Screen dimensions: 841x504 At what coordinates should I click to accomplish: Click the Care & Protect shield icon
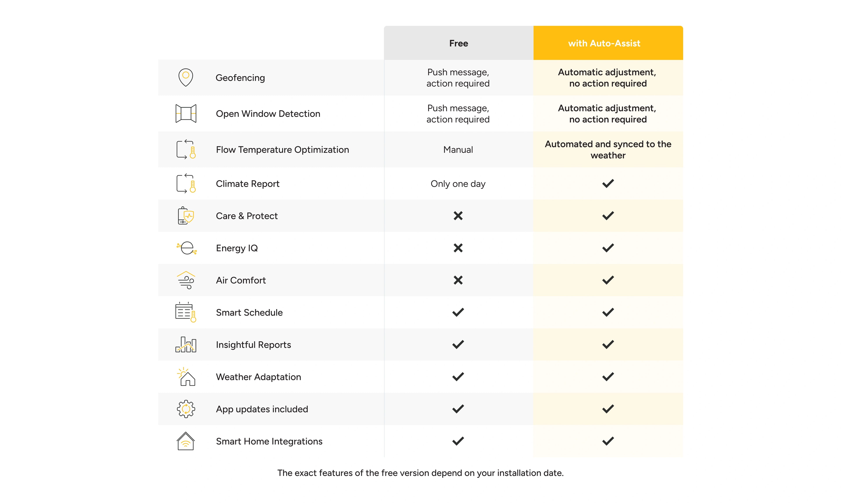pyautogui.click(x=186, y=216)
